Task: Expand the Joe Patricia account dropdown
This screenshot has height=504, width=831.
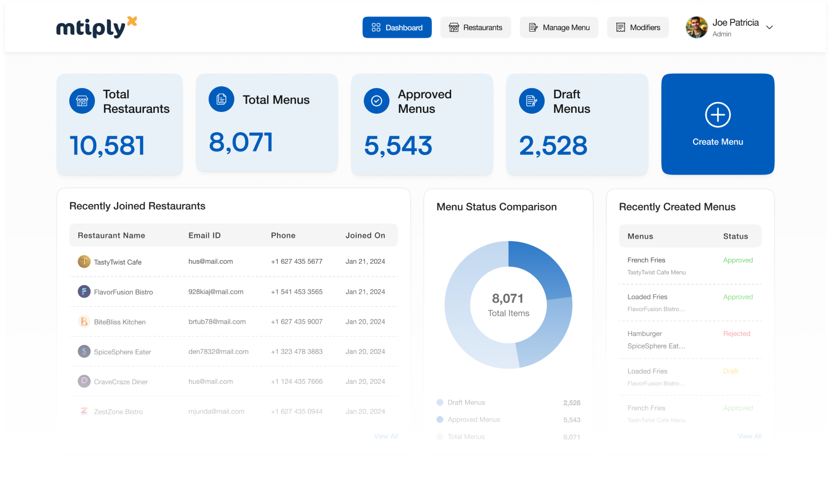Action: [769, 27]
